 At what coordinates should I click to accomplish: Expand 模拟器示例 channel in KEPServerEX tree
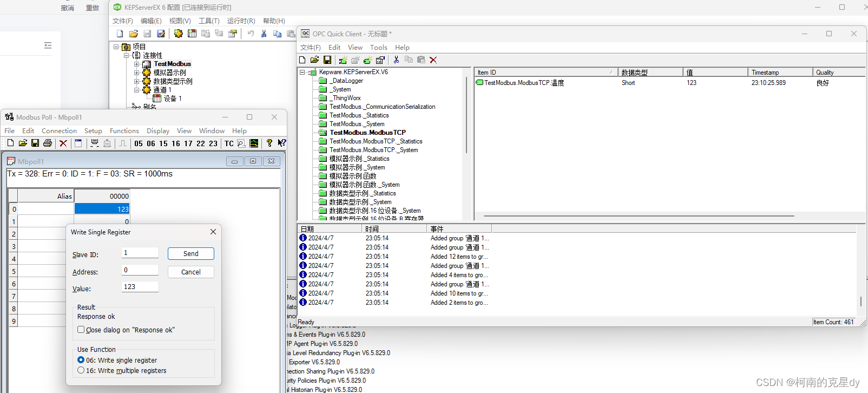tap(136, 73)
